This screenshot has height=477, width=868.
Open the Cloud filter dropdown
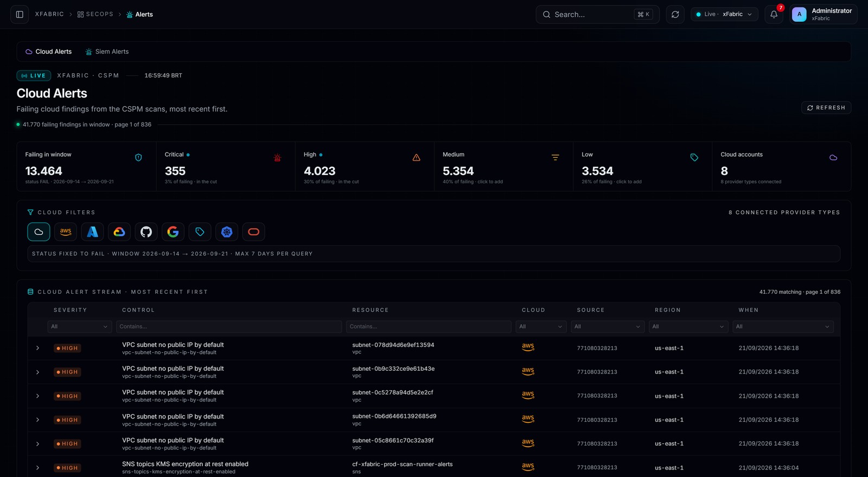(541, 326)
